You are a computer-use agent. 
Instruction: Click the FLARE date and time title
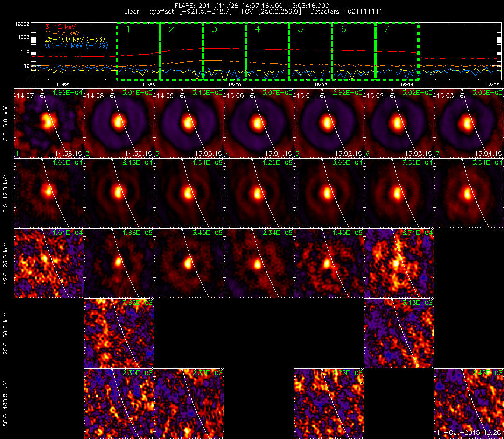point(252,6)
